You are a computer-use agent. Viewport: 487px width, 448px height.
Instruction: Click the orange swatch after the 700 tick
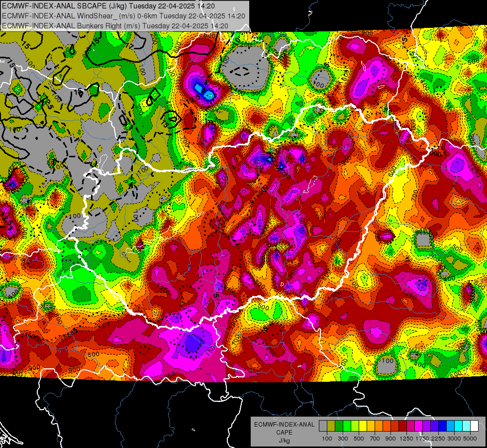379,426
